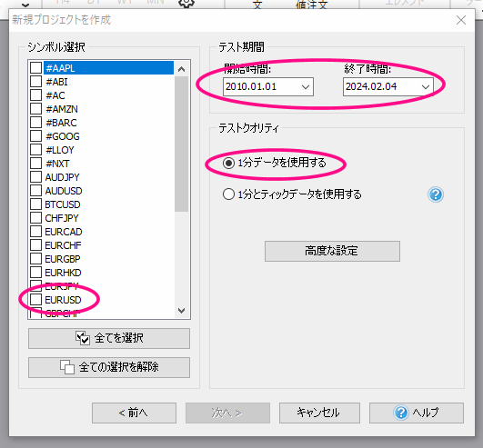The image size is (483, 448).
Task: Click the blue help icon beside tick data option
Action: 436,194
